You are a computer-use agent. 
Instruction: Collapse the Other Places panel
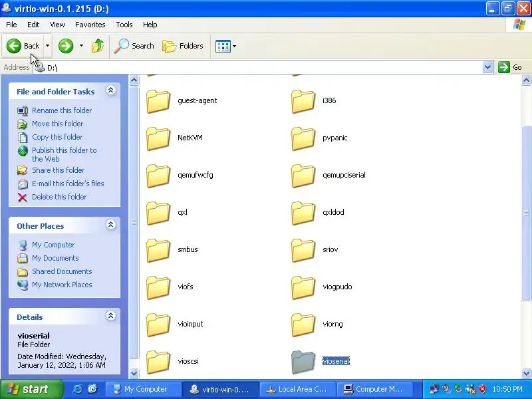coord(110,225)
